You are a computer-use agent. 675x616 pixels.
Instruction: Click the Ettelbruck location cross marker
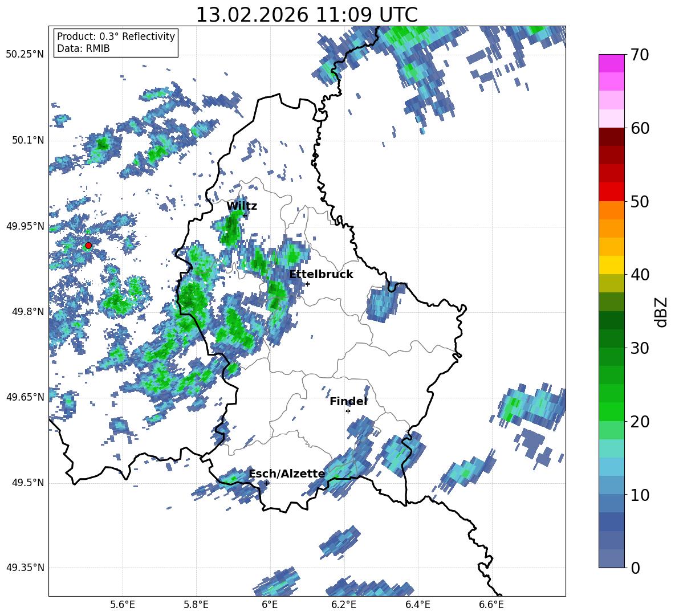tap(307, 284)
